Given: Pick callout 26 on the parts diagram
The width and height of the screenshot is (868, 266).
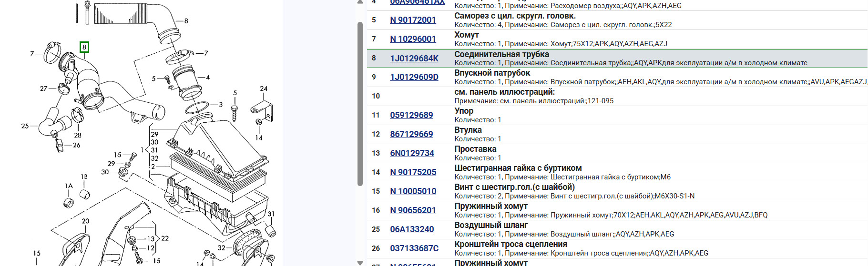Looking at the screenshot, I should click(x=76, y=145).
